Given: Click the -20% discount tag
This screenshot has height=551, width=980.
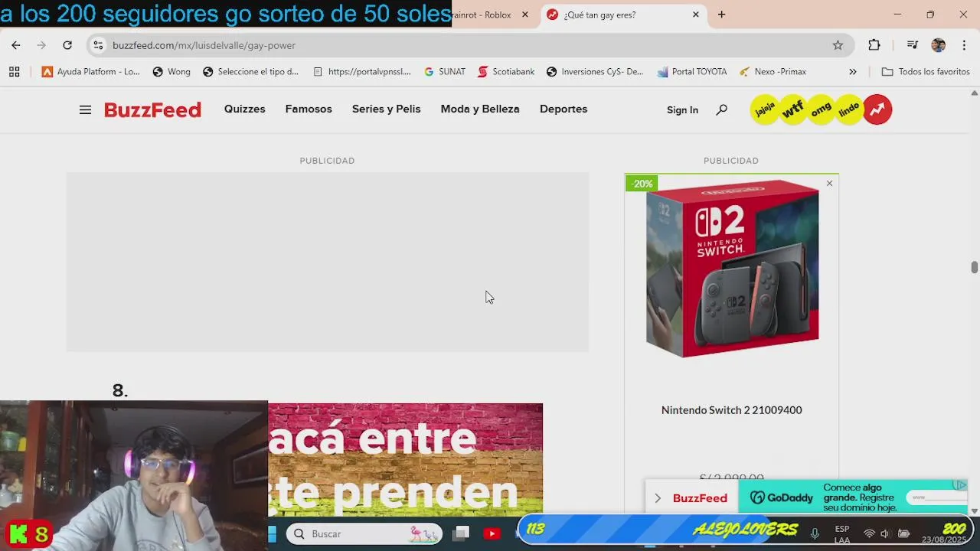Looking at the screenshot, I should pos(642,184).
